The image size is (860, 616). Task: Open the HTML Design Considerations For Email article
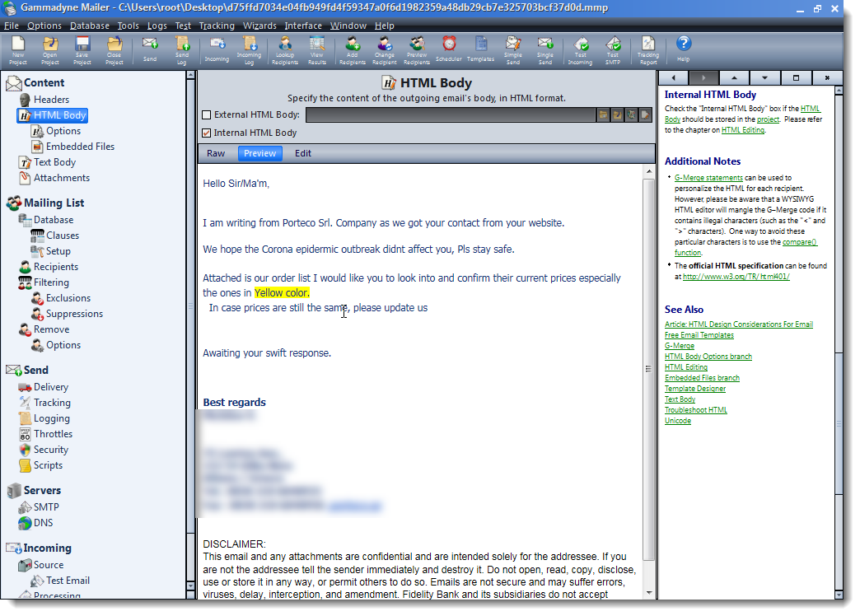[739, 324]
